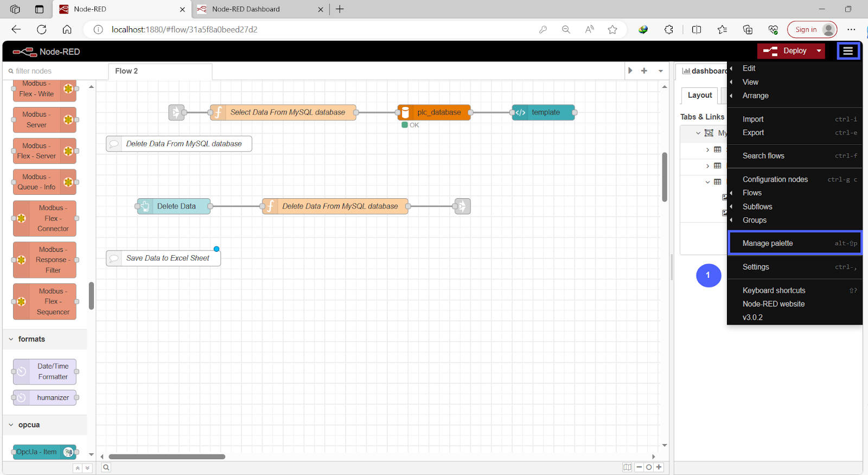868x475 pixels.
Task: Click the canvas horizontal scrollbar thumb
Action: click(x=167, y=457)
